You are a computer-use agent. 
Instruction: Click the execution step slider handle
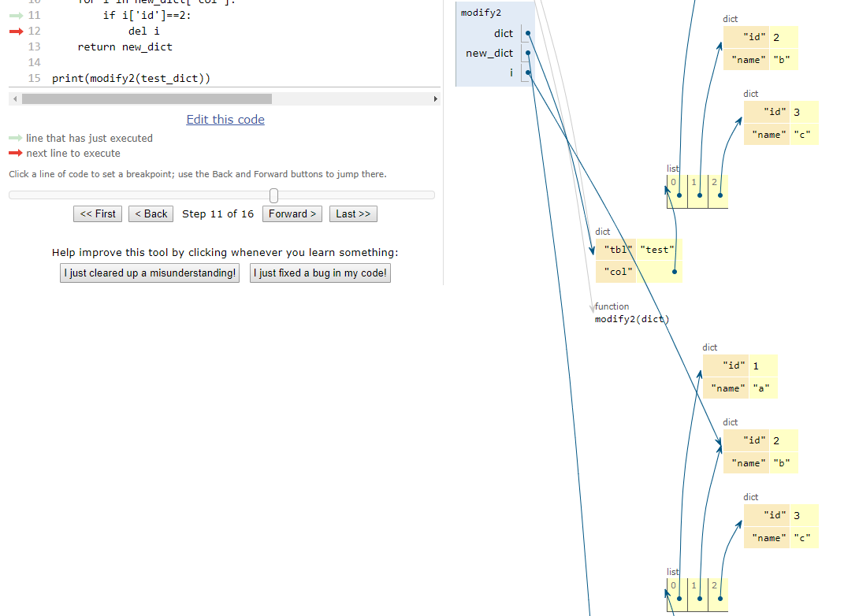pyautogui.click(x=274, y=195)
